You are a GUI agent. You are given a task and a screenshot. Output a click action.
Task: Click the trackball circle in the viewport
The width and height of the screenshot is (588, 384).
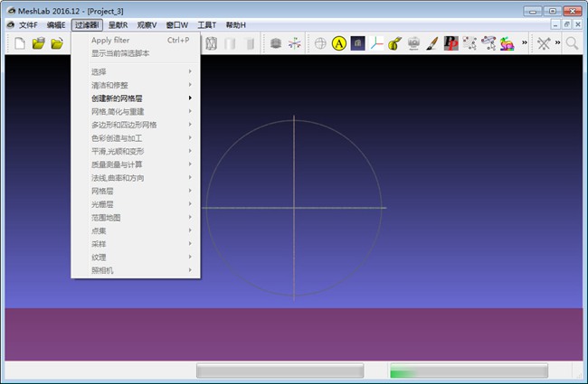[x=294, y=208]
